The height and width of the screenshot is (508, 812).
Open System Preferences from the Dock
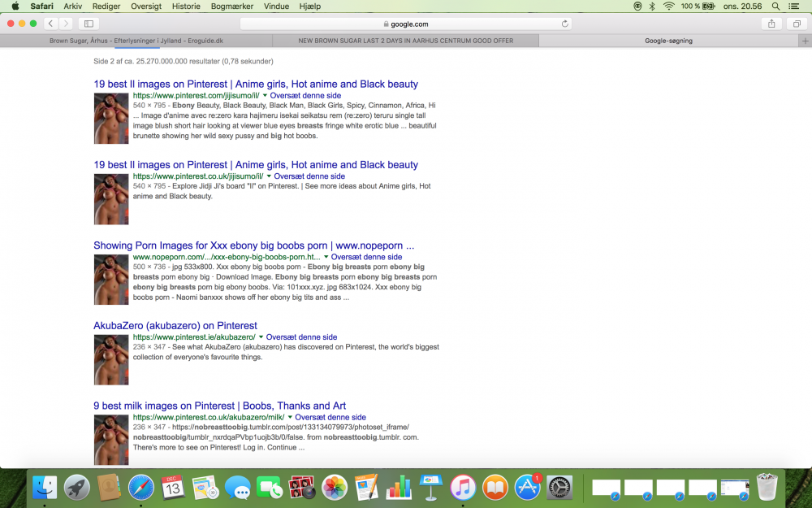[559, 488]
